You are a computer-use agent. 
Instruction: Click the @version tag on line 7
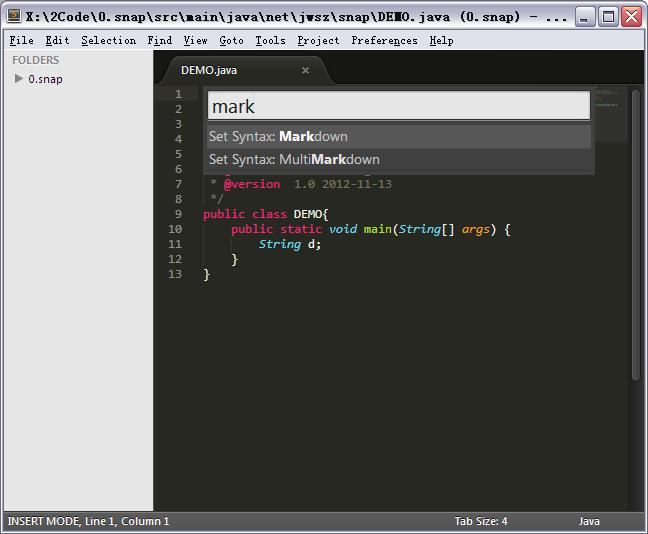[252, 184]
